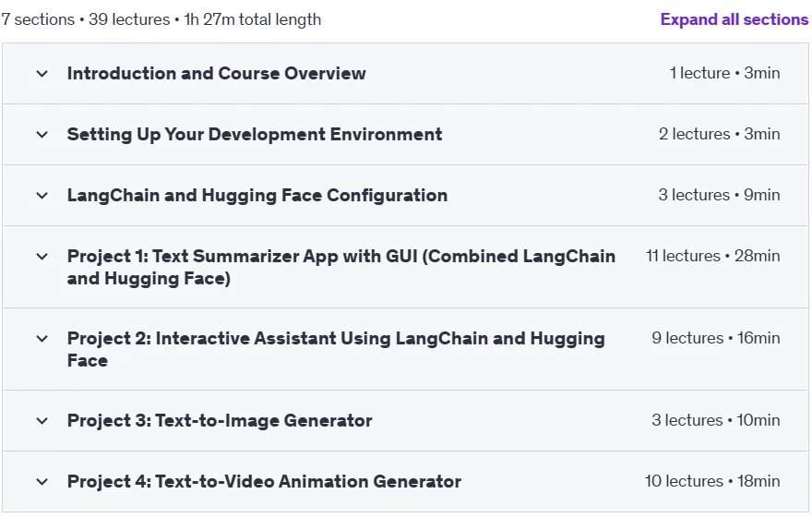Screen dimensions: 812x518
Task: Click Expand all sections link
Action: click(x=734, y=19)
